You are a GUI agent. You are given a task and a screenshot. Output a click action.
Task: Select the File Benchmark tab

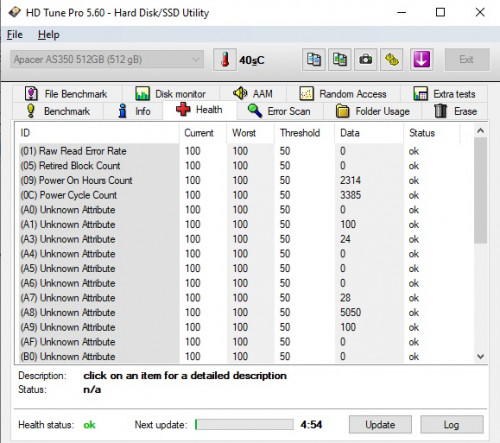pos(67,94)
